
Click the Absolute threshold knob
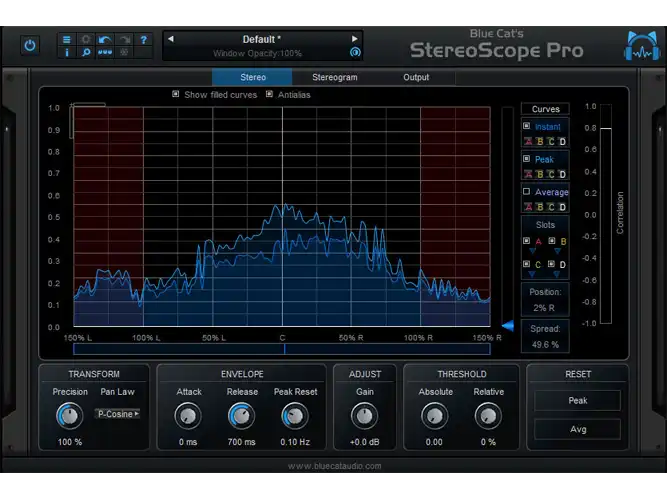click(x=435, y=416)
